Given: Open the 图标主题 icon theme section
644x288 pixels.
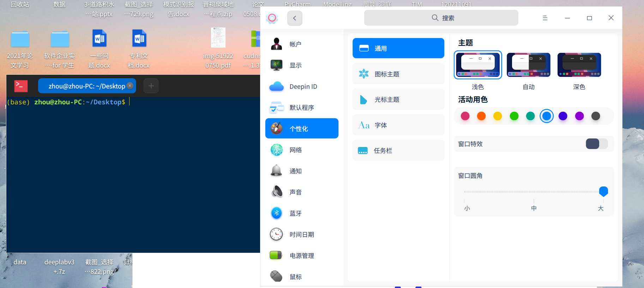Looking at the screenshot, I should point(398,74).
